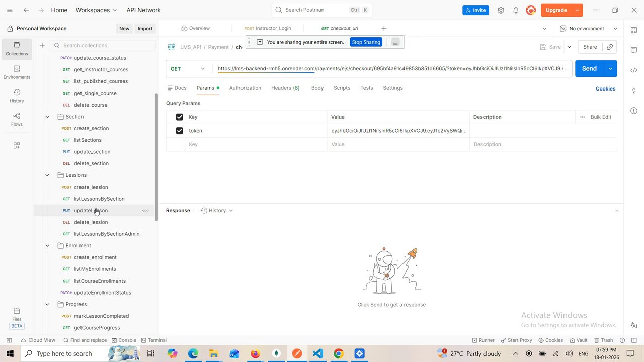Collapse the Lessions folder

pyautogui.click(x=47, y=175)
